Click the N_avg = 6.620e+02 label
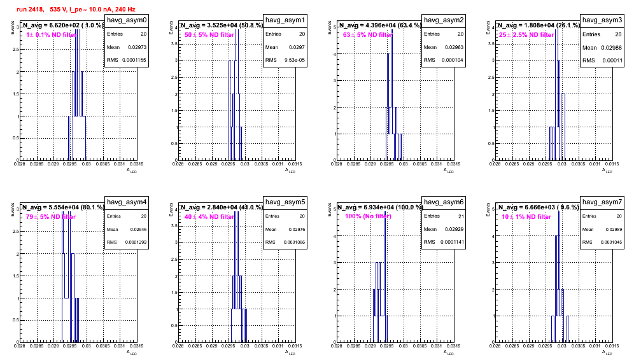 tap(62, 25)
